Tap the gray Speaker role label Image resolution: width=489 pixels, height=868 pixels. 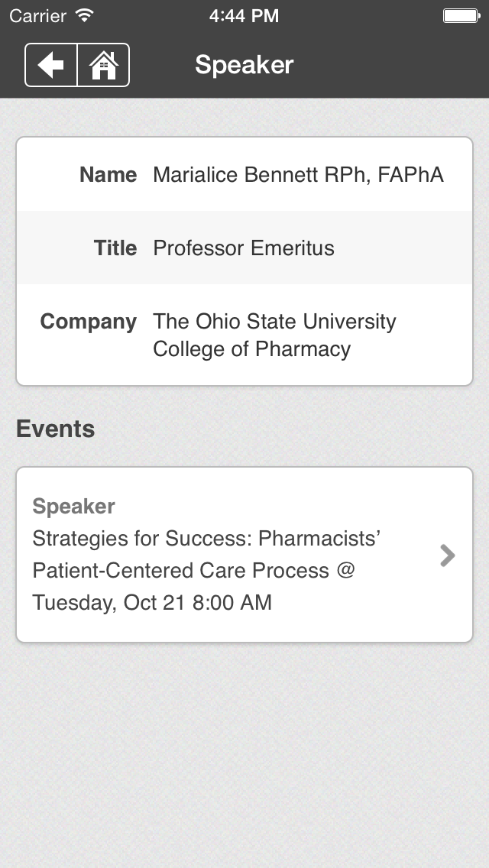[74, 507]
